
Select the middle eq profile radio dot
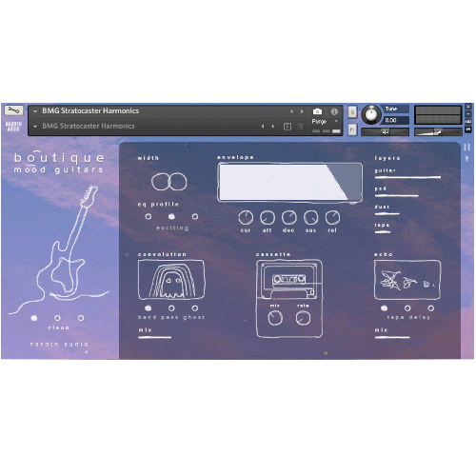(x=171, y=217)
